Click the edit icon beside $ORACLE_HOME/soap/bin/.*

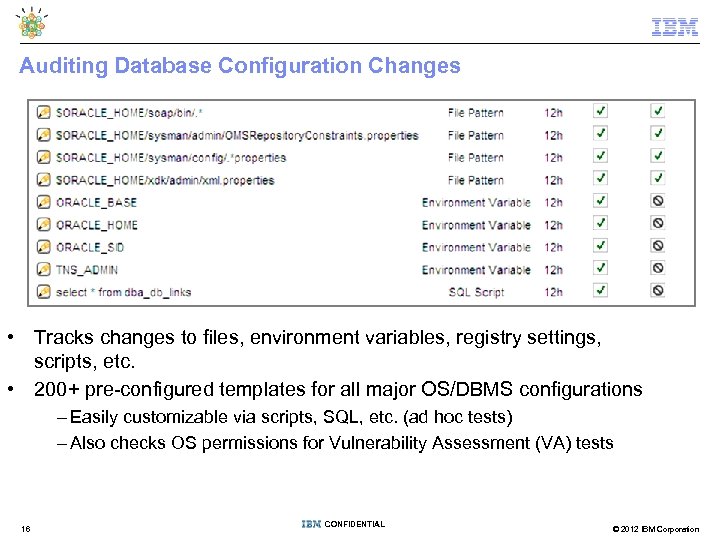(x=43, y=112)
